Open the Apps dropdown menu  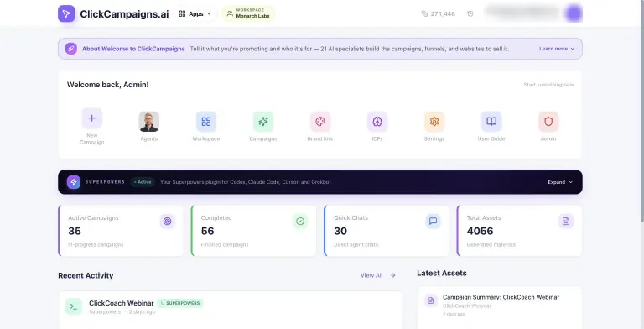195,13
